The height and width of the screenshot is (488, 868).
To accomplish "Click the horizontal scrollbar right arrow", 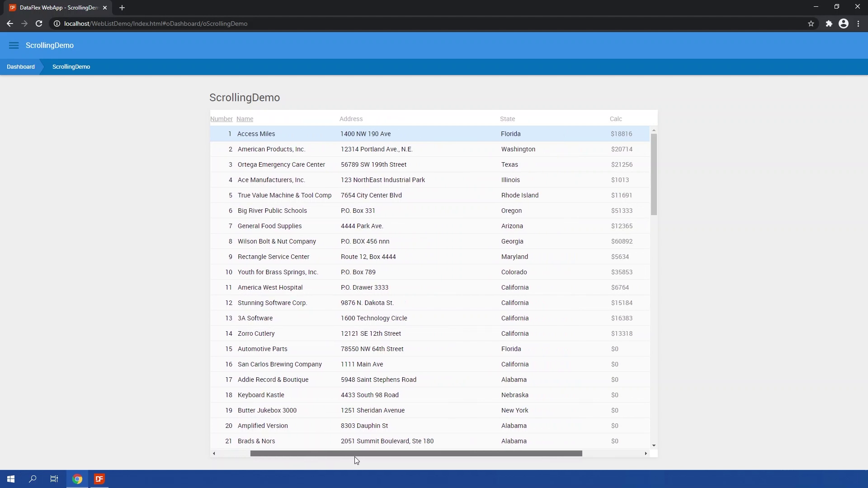I will [x=646, y=453].
